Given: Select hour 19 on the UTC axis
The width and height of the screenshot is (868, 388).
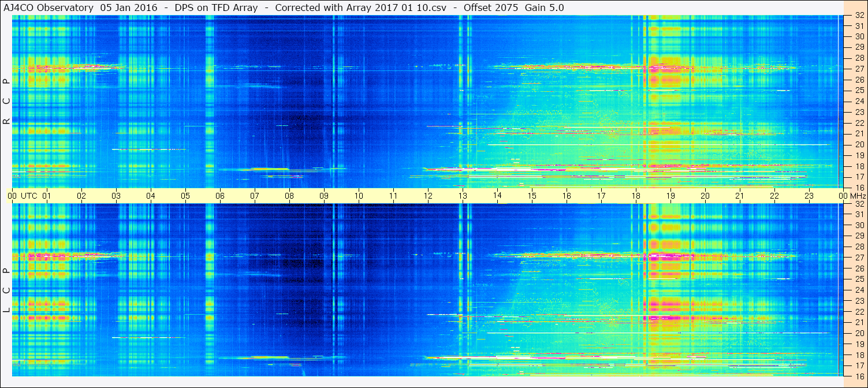Looking at the screenshot, I should point(670,196).
